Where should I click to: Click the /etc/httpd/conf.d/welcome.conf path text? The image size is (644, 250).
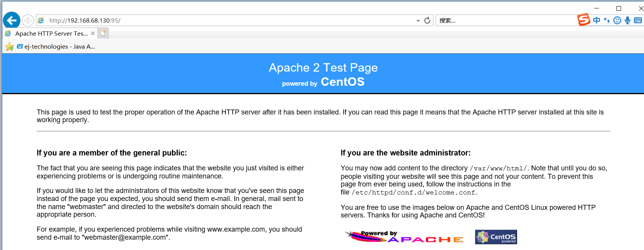coord(414,193)
